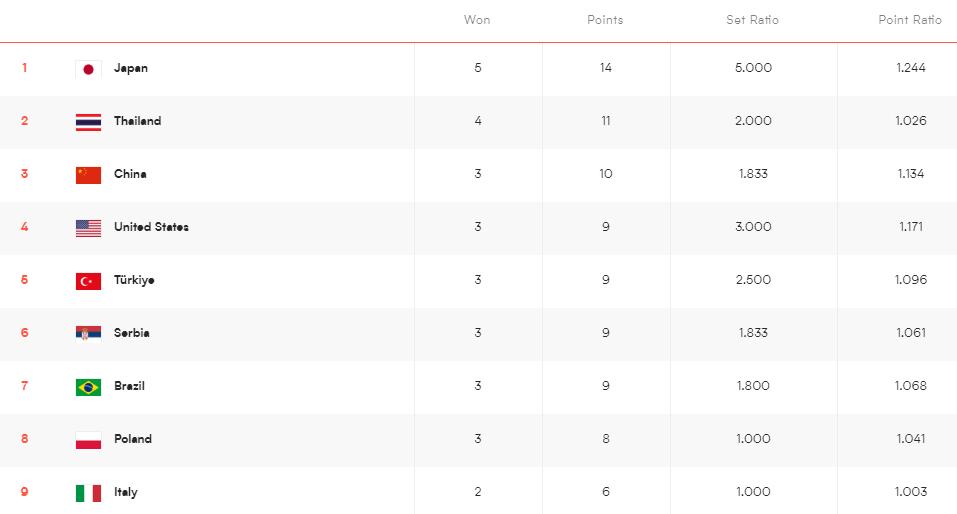Open the Thailand team name link
957x514 pixels.
pos(137,121)
